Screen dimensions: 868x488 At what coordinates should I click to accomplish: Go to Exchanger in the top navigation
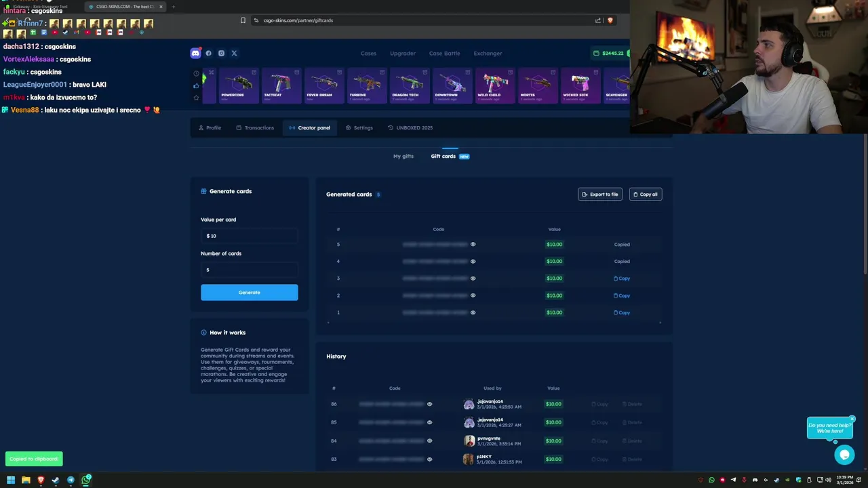[x=488, y=53]
